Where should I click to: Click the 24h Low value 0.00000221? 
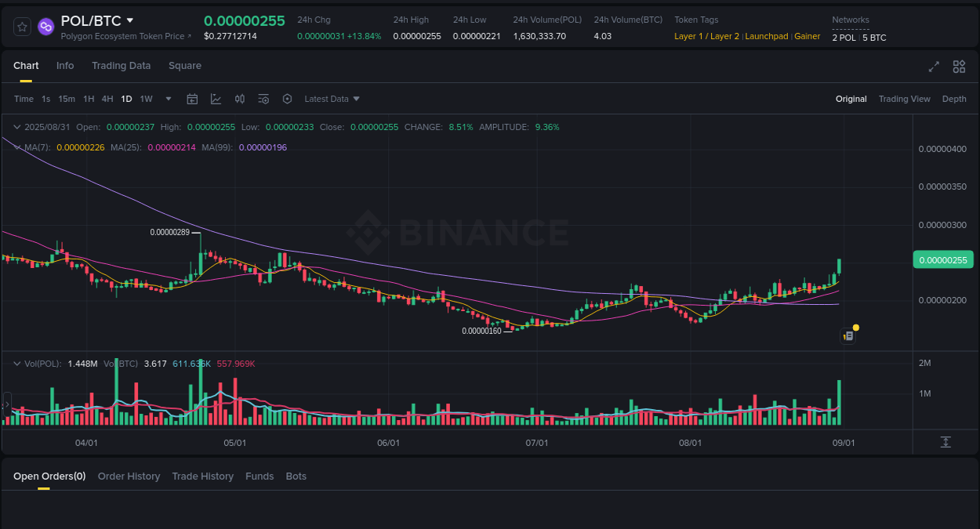[x=477, y=36]
